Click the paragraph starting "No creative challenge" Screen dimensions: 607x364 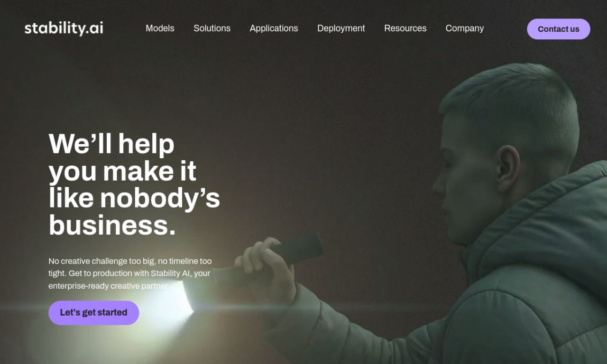(130, 273)
